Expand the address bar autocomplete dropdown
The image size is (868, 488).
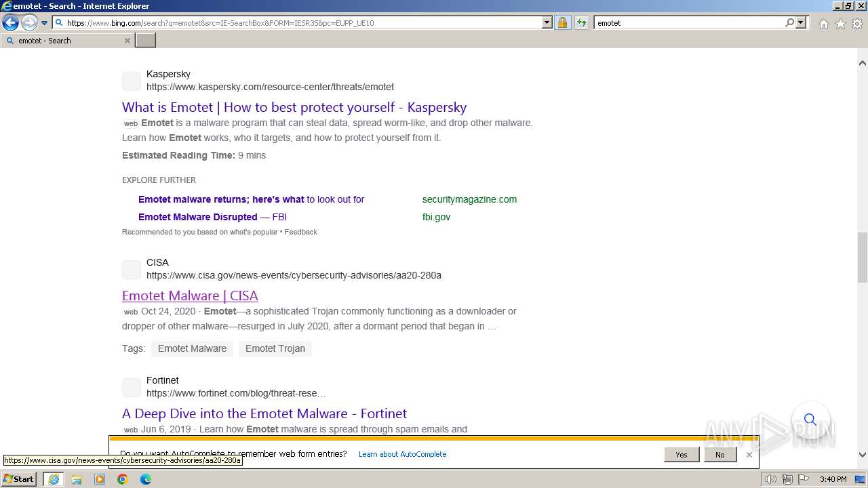pyautogui.click(x=547, y=22)
